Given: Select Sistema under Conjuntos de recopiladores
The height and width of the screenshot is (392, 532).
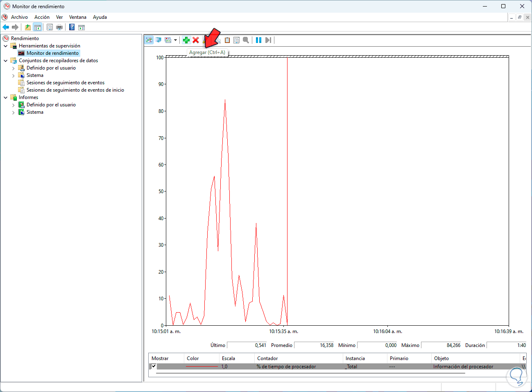Looking at the screenshot, I should tap(35, 75).
